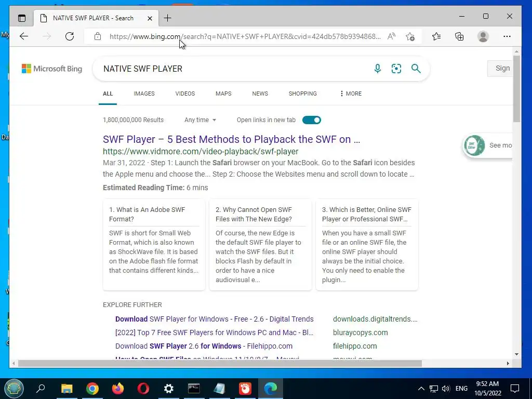
Task: Open volume speaker tray icon
Action: tap(446, 389)
